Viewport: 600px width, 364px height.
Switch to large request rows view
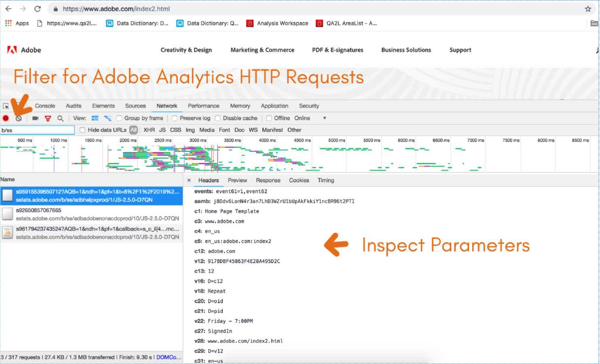(x=95, y=118)
